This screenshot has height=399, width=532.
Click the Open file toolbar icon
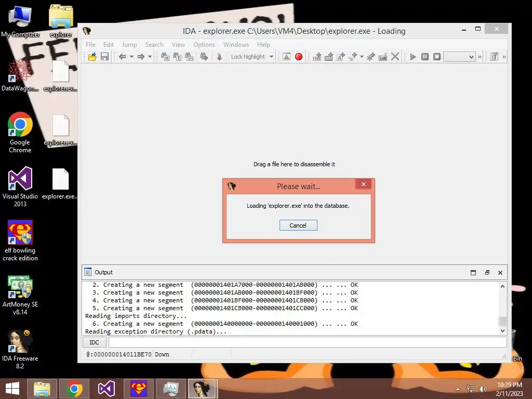point(92,57)
